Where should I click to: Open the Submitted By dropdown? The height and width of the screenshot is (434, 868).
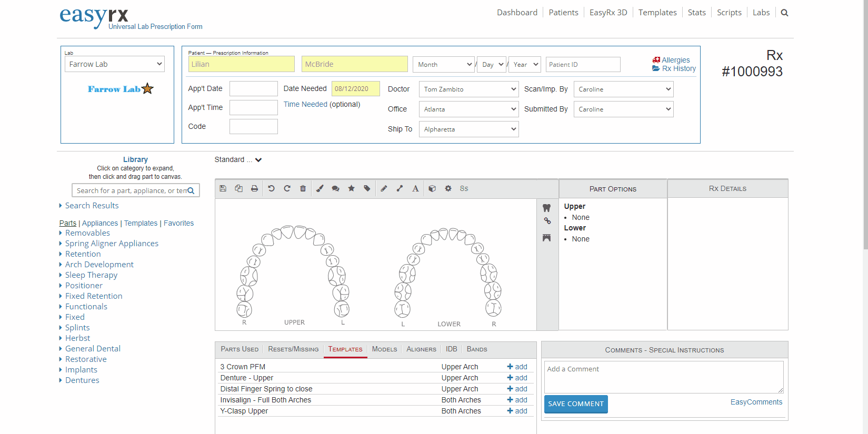point(623,109)
